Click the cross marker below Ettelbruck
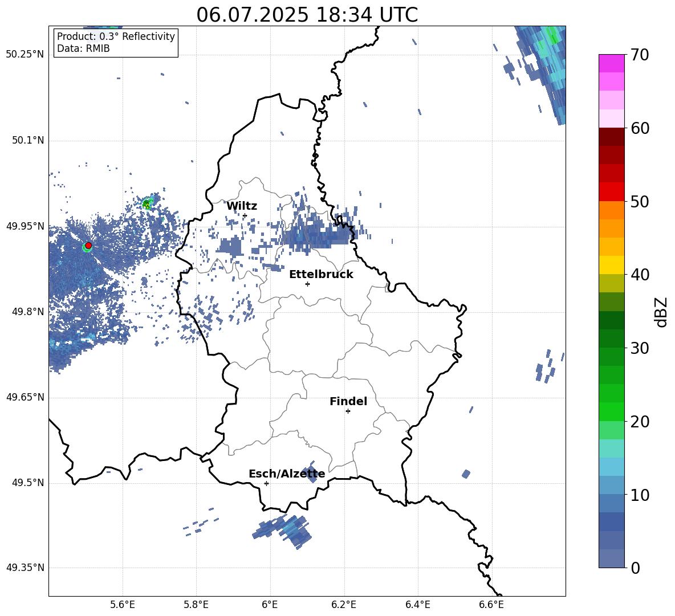The image size is (675, 616). coord(307,284)
